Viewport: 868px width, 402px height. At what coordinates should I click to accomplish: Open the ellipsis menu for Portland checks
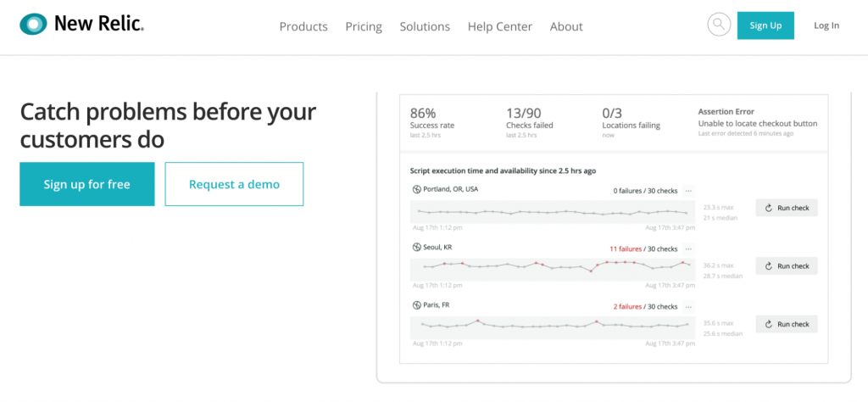(x=688, y=191)
